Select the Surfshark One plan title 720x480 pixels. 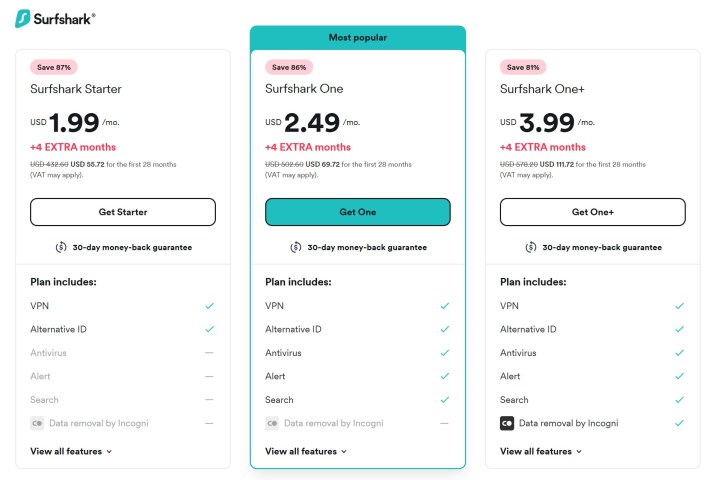click(304, 89)
